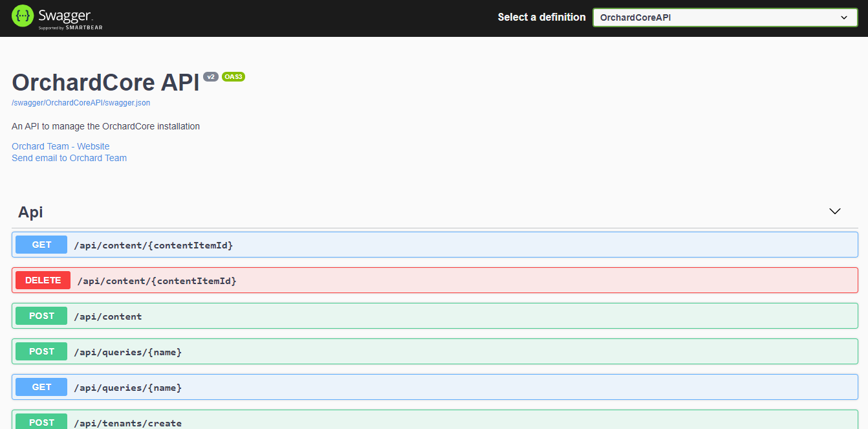This screenshot has width=868, height=429.
Task: Click Send email to Orchard Team
Action: [x=69, y=158]
